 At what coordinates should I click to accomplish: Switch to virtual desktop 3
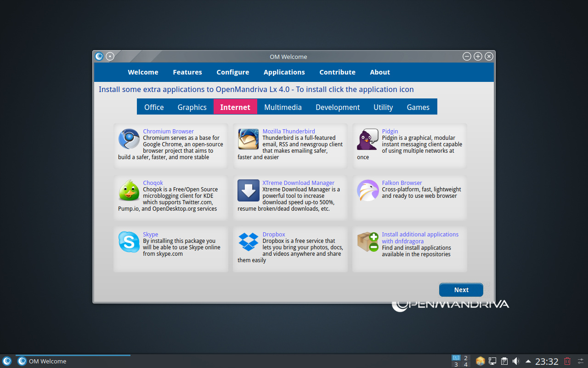[456, 365]
